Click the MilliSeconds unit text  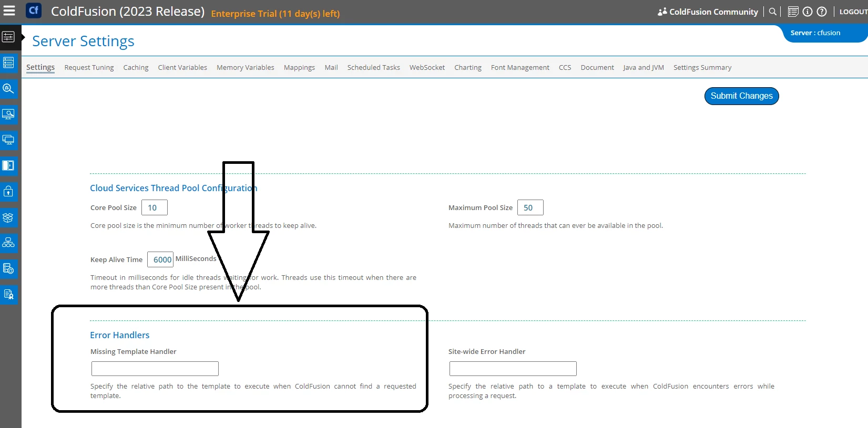pyautogui.click(x=196, y=258)
